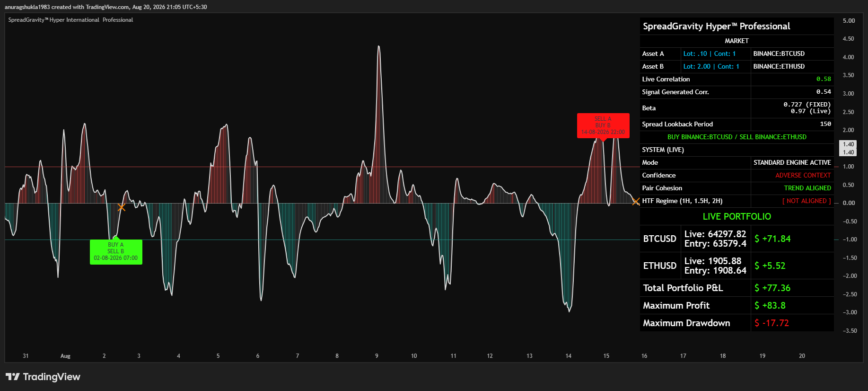Click the SpreadGravity Hyper Professional table title
The width and height of the screenshot is (868, 391).
click(716, 27)
